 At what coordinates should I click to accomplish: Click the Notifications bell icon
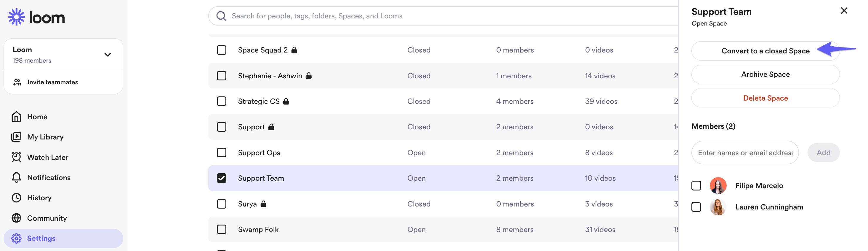coord(16,177)
